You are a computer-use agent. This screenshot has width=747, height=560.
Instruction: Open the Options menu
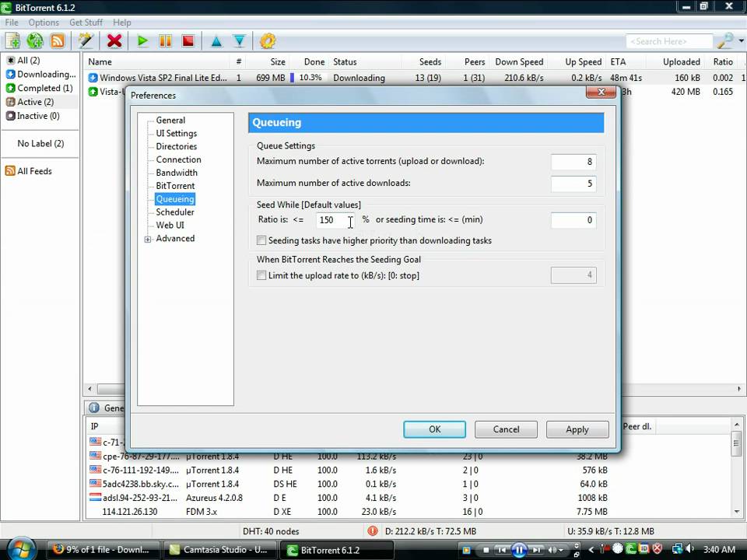(x=44, y=23)
